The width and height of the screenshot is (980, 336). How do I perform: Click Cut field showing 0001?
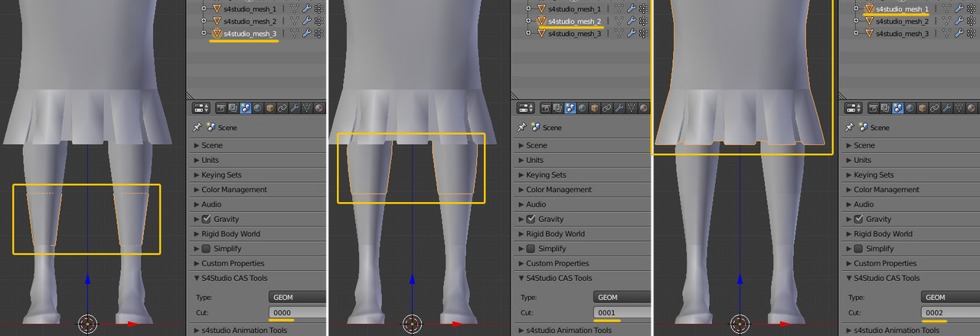click(622, 312)
